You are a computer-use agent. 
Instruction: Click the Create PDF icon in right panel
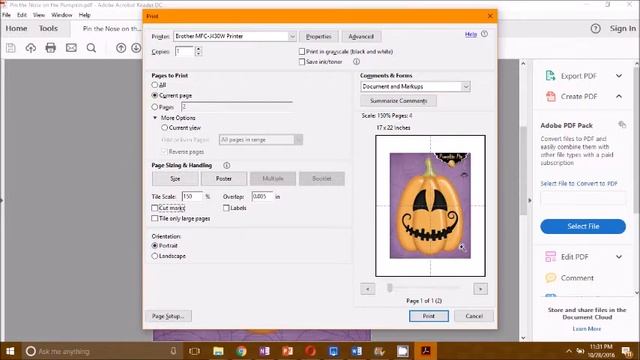550,96
